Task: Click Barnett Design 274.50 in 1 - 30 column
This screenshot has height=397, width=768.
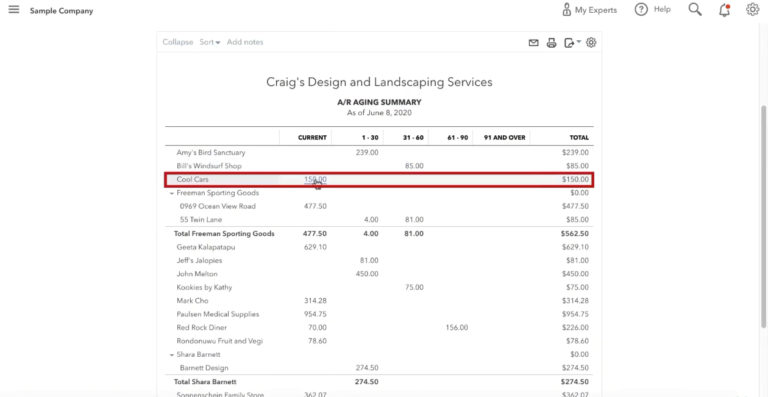Action: coord(367,368)
